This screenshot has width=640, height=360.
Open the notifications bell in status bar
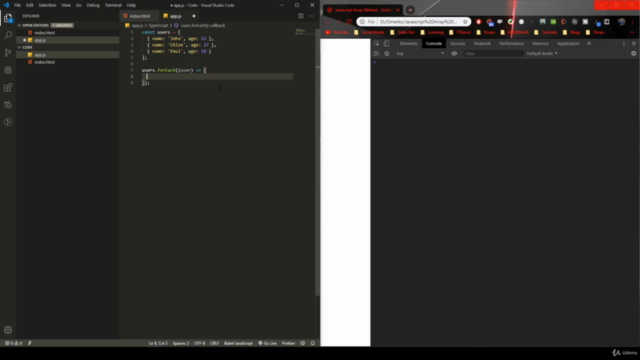(x=313, y=343)
